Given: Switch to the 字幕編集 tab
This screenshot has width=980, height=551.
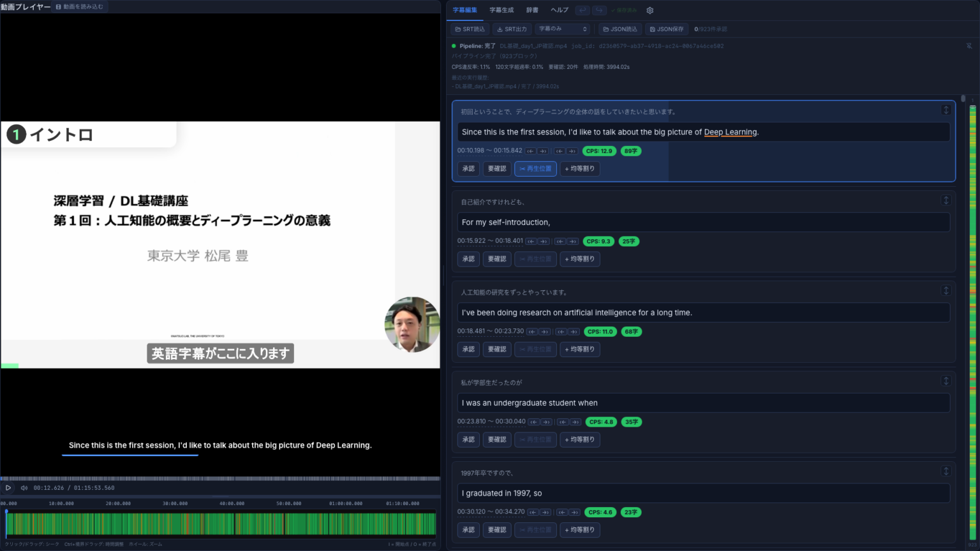Looking at the screenshot, I should click(x=465, y=10).
